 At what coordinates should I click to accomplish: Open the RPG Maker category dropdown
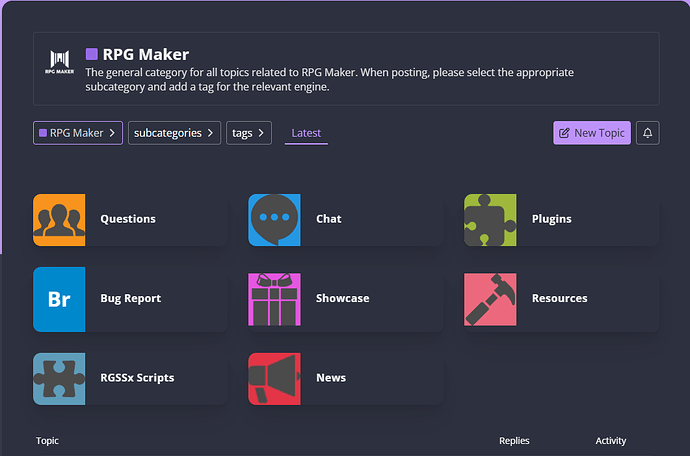pyautogui.click(x=78, y=133)
